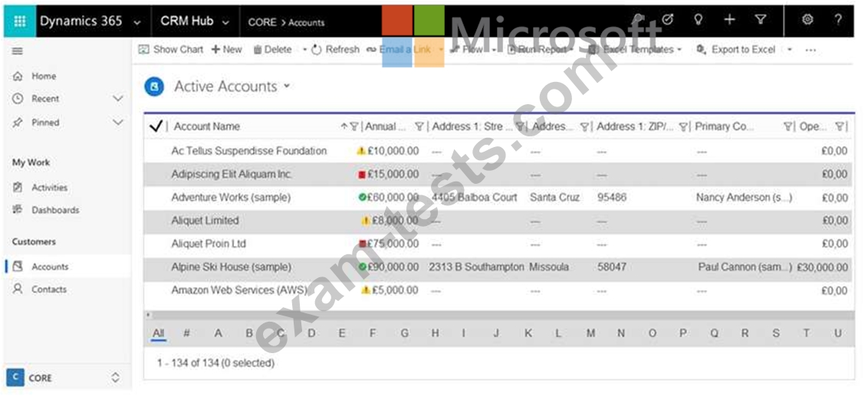The image size is (868, 396).
Task: Expand the Recent section chevron
Action: click(x=117, y=99)
